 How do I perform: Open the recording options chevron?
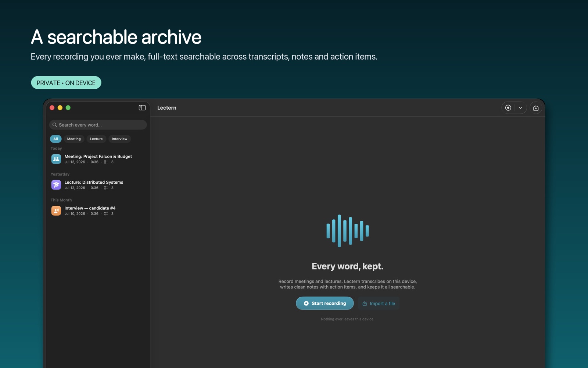pyautogui.click(x=520, y=108)
